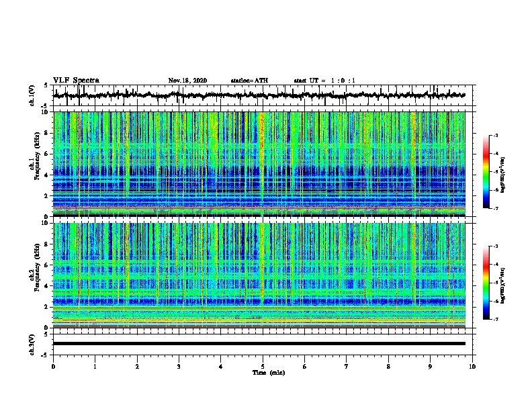
Task: Click the ch.1 spectrogram color scale bar
Action: (486, 172)
